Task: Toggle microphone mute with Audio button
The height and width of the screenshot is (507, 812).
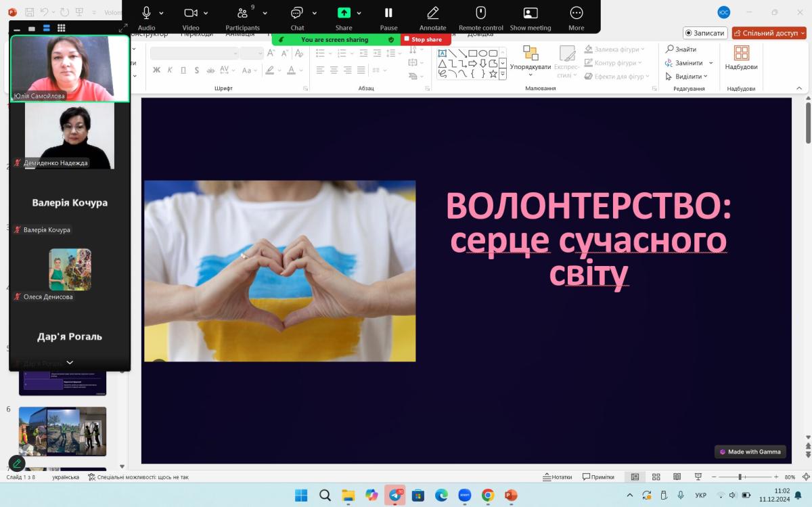Action: click(146, 13)
